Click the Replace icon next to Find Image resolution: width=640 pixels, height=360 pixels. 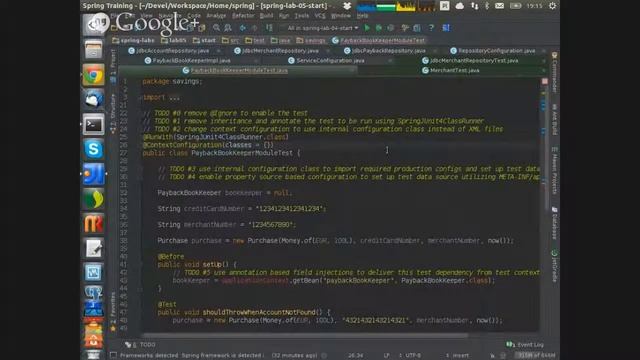pos(228,28)
